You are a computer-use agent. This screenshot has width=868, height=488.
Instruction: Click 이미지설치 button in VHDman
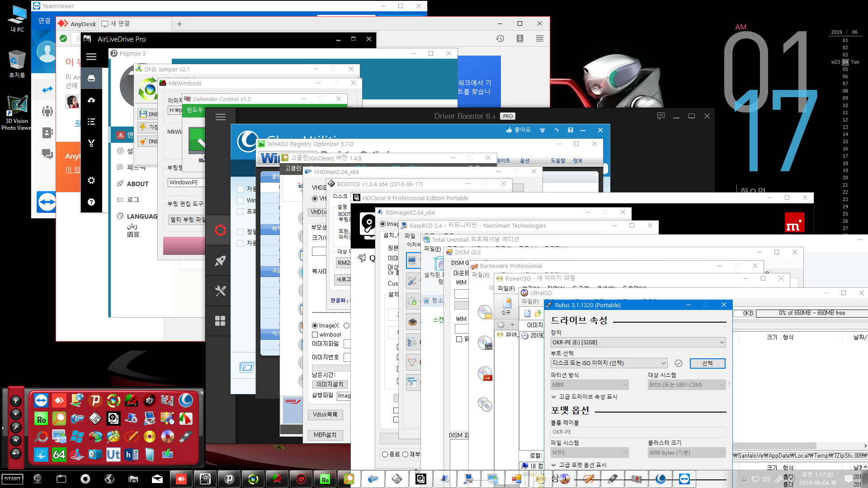coord(330,385)
